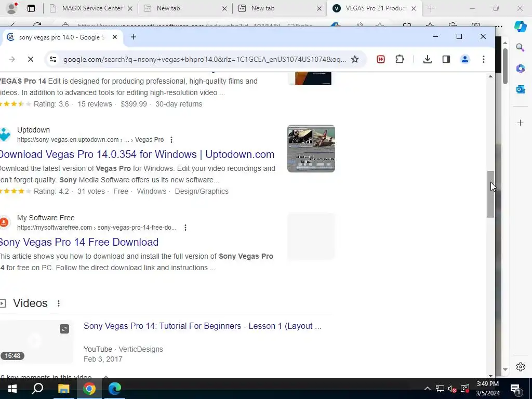Collapse key moments in this video
Image resolution: width=532 pixels, height=399 pixels.
(106, 377)
